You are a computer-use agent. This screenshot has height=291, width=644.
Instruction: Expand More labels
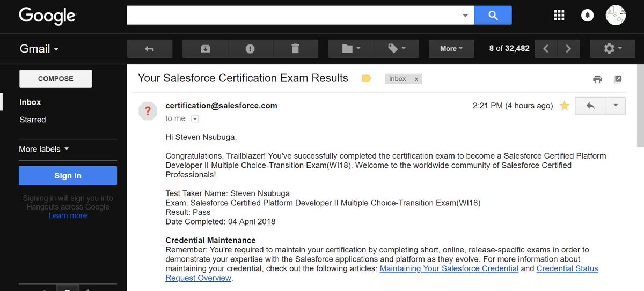click(x=44, y=149)
